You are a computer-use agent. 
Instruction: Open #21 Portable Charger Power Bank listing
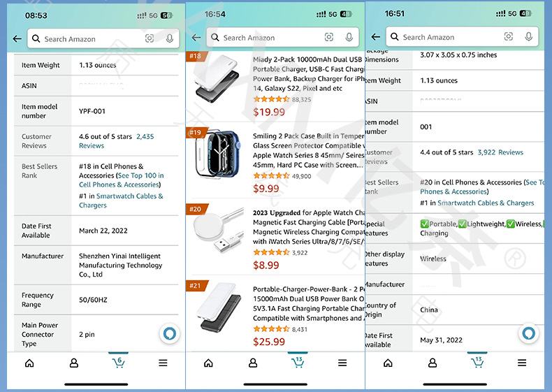pyautogui.click(x=308, y=303)
